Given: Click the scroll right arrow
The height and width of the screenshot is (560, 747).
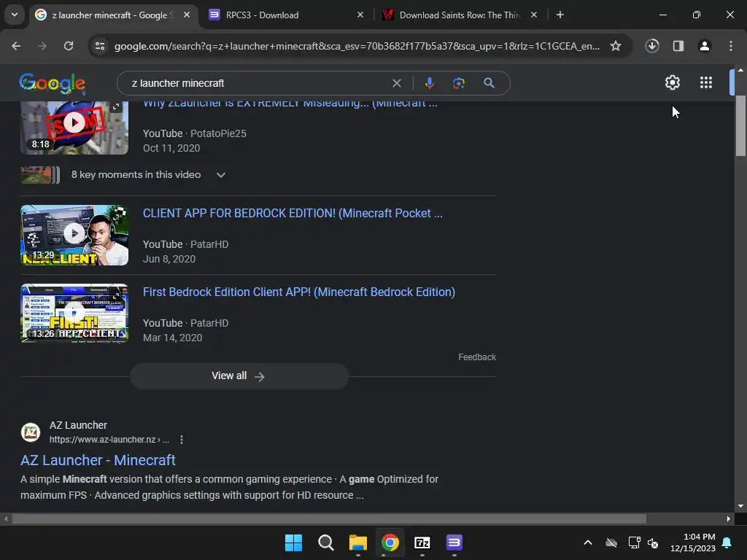Looking at the screenshot, I should coord(729,518).
